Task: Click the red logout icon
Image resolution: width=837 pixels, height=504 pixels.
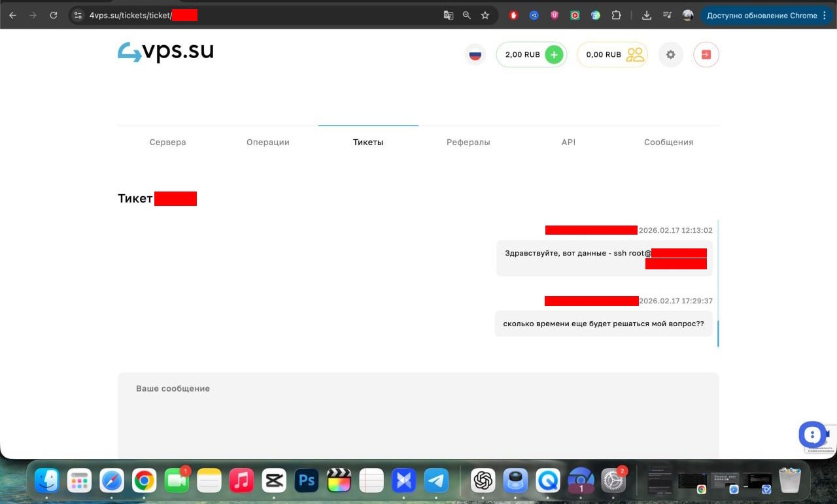Action: [706, 55]
